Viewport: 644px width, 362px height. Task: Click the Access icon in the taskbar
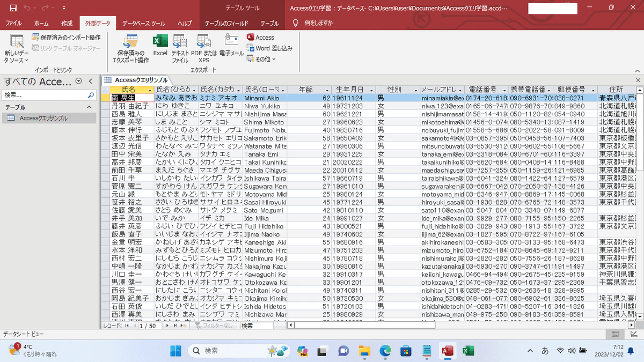448,351
